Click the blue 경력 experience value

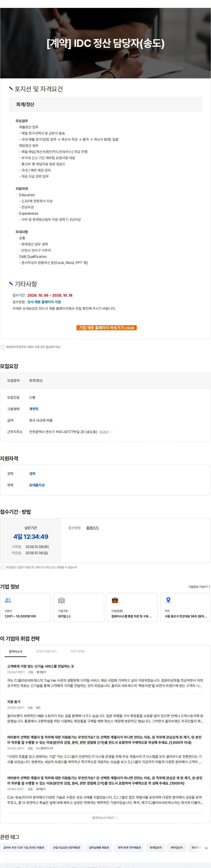[32, 473]
